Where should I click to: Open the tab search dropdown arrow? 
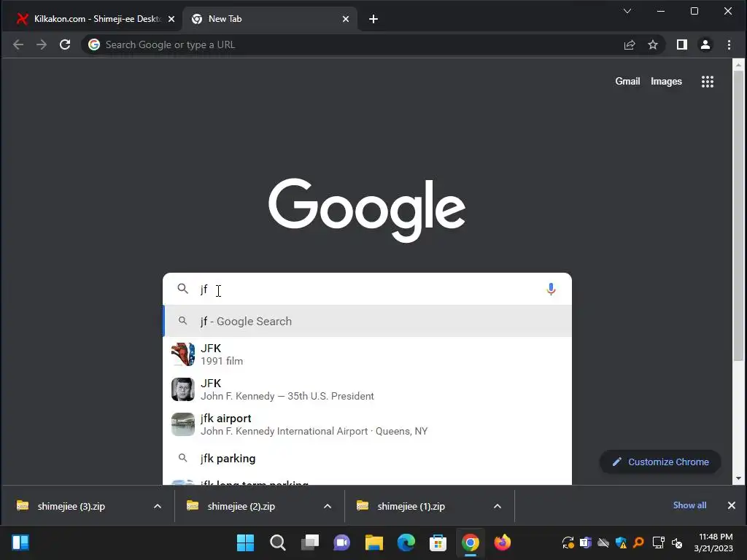[x=627, y=11]
